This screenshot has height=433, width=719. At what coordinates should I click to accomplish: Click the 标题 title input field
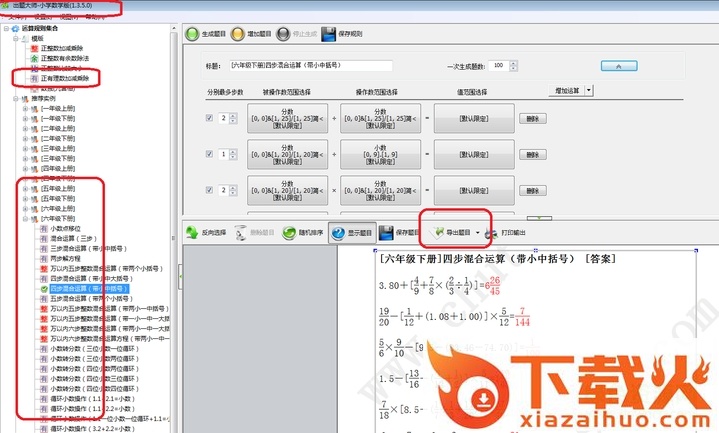point(311,66)
